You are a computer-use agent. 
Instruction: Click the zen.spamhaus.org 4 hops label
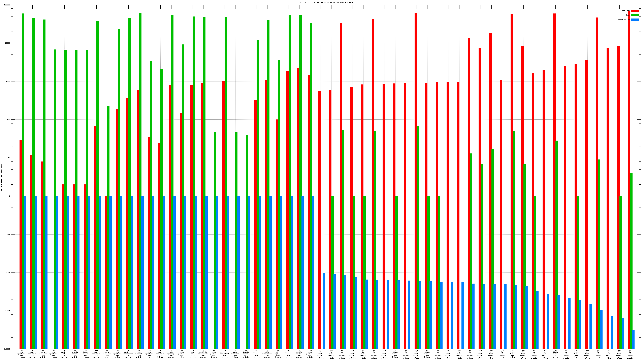235,354
